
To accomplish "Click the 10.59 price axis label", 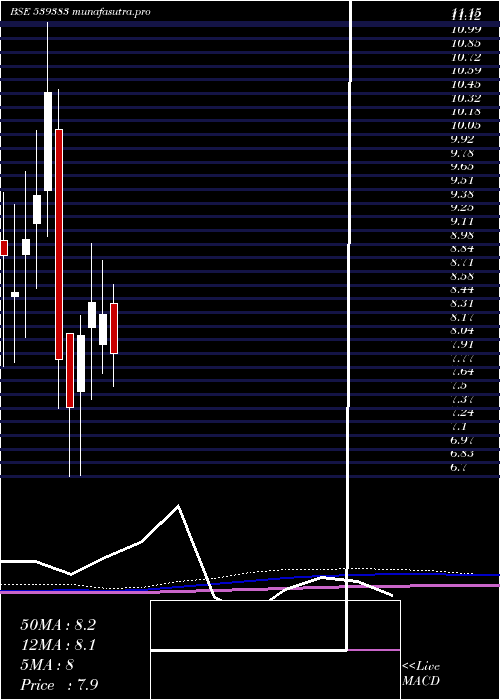I will (x=466, y=71).
